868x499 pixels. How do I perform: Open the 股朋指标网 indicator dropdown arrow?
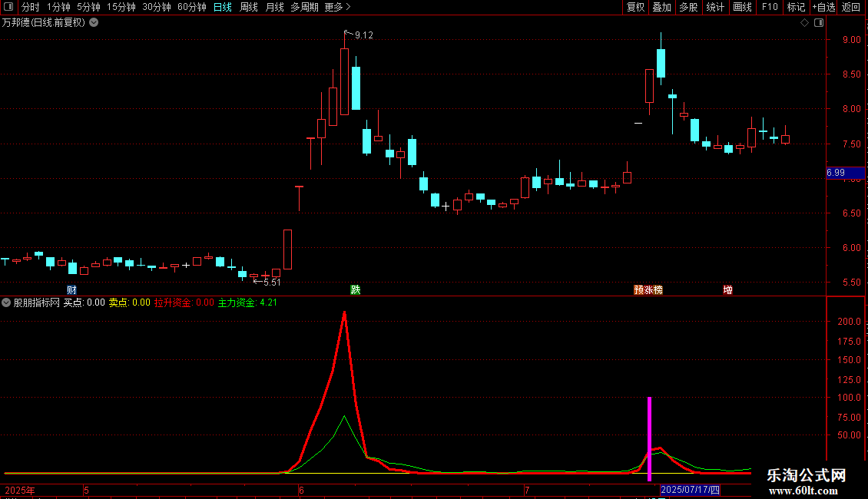(6, 302)
